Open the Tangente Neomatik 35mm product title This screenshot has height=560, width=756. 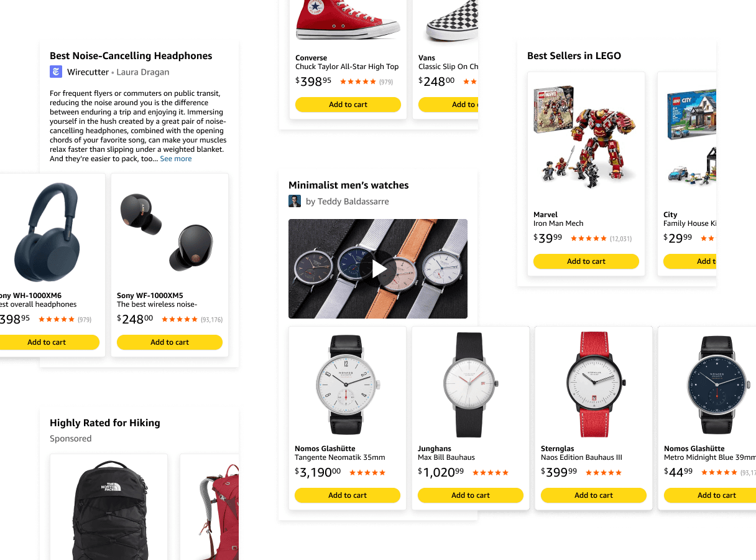pyautogui.click(x=340, y=457)
